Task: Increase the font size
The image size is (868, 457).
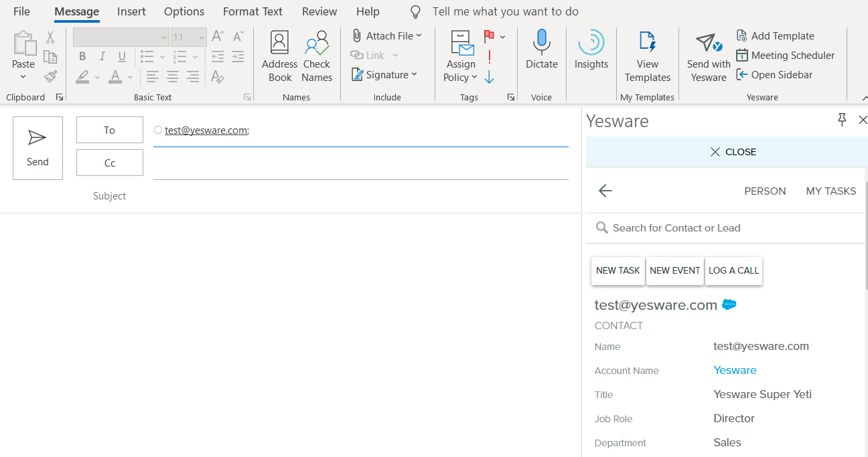Action: point(218,37)
